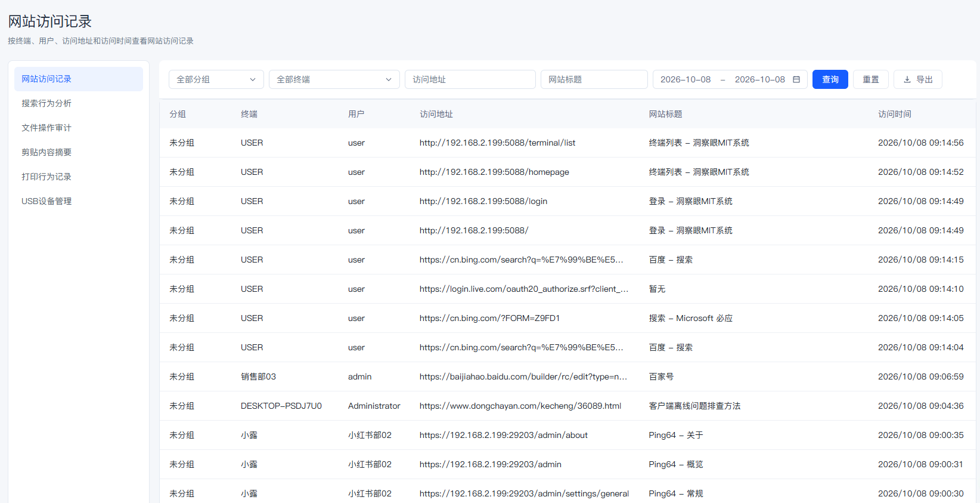Screen dimensions: 980x503
Task: Open USB设备管理 in the sidebar
Action: coord(79,201)
